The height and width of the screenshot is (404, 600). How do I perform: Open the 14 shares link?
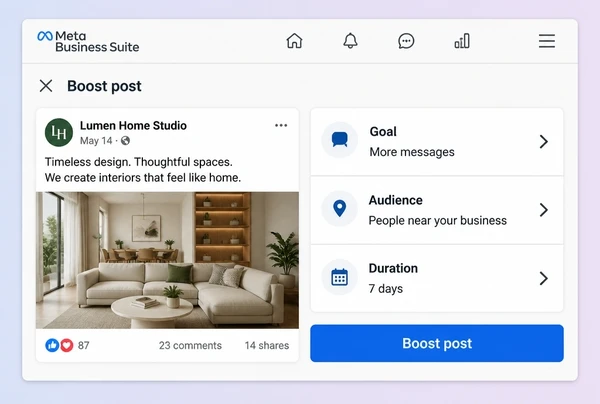[267, 345]
